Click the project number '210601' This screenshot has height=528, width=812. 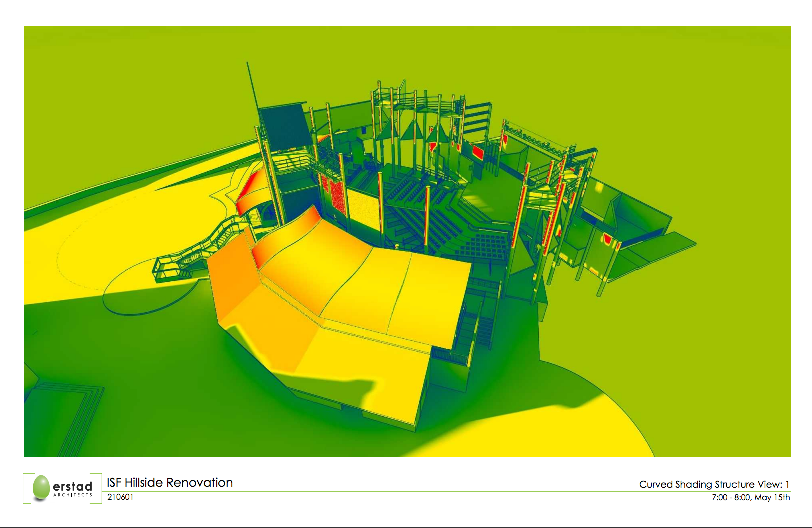[120, 497]
